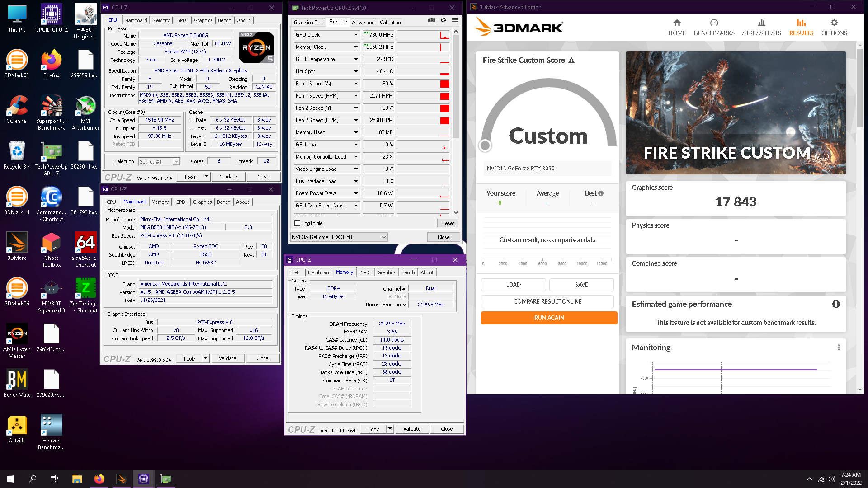
Task: Open Monitoring three-dot options menu
Action: click(x=839, y=347)
